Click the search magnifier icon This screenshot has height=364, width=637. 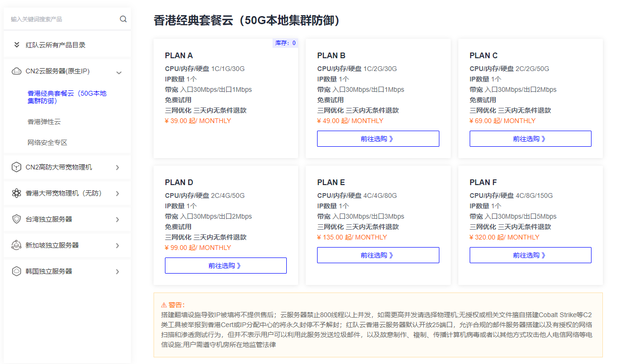[x=123, y=19]
